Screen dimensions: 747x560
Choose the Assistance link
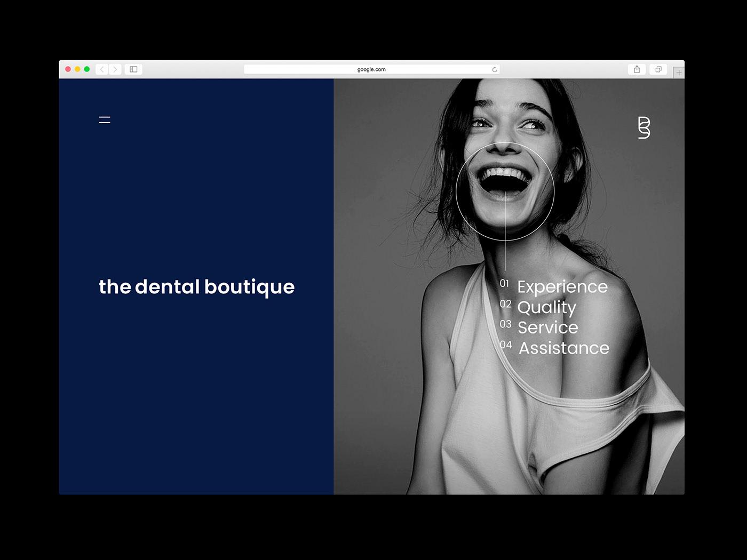(x=564, y=348)
